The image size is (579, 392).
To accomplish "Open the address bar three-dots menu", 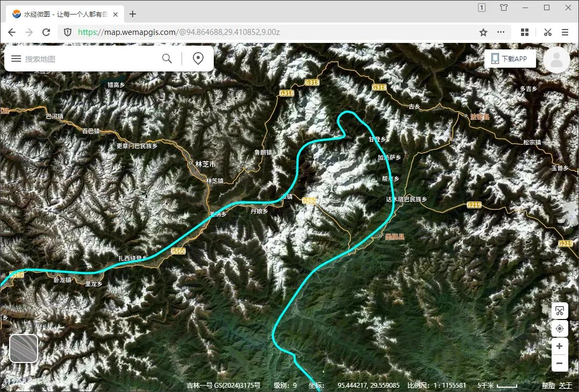I will [x=501, y=32].
